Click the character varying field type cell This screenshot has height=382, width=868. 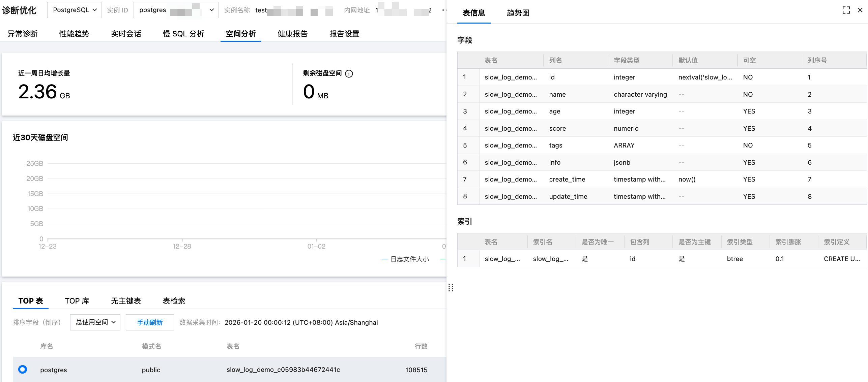(640, 94)
